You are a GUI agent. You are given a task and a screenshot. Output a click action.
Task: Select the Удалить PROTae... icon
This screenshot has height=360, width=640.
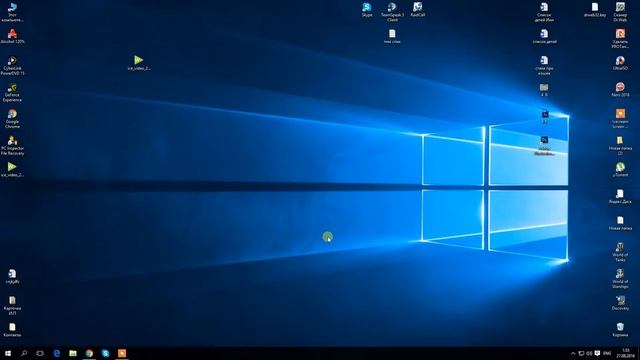point(620,39)
